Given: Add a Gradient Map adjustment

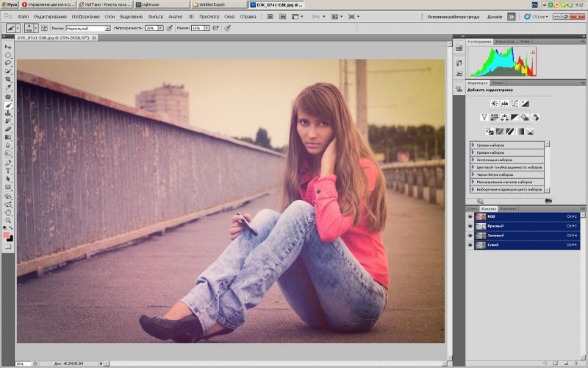Looking at the screenshot, I should (520, 132).
